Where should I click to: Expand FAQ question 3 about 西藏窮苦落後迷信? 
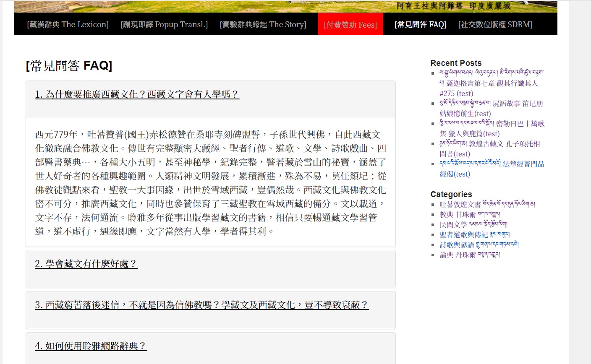tap(201, 305)
